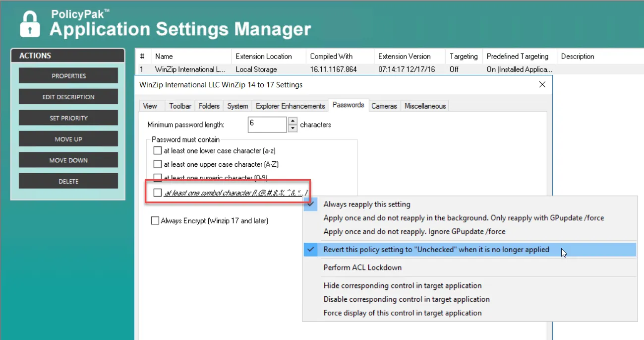Click the Edit Description button
This screenshot has width=644, height=340.
(x=68, y=97)
